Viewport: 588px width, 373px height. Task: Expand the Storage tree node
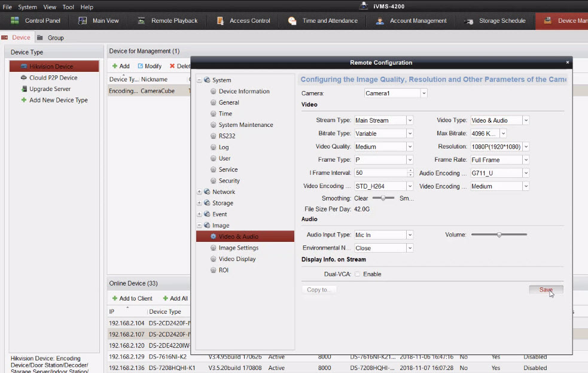(199, 204)
